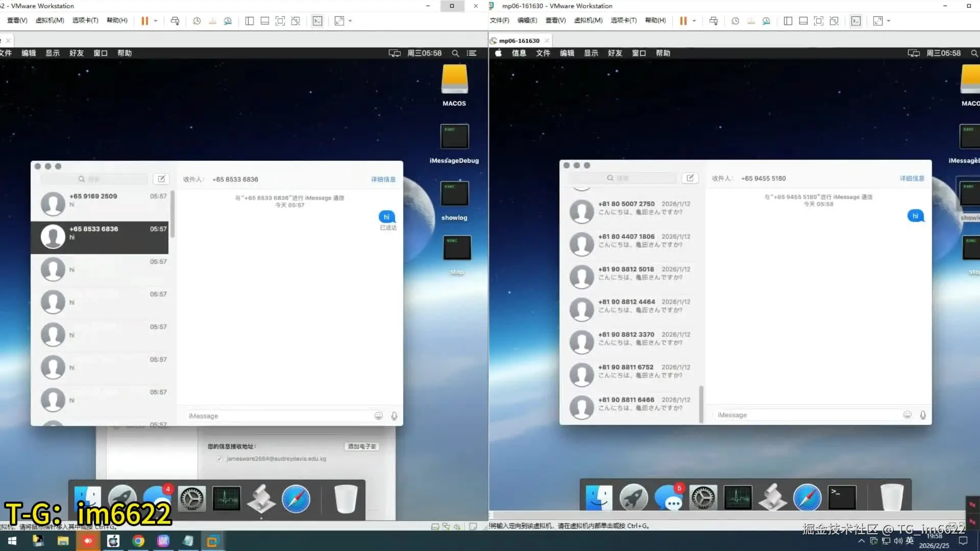Image resolution: width=980 pixels, height=551 pixels.
Task: Switch to mp06-161630 VM tab
Action: pos(519,41)
